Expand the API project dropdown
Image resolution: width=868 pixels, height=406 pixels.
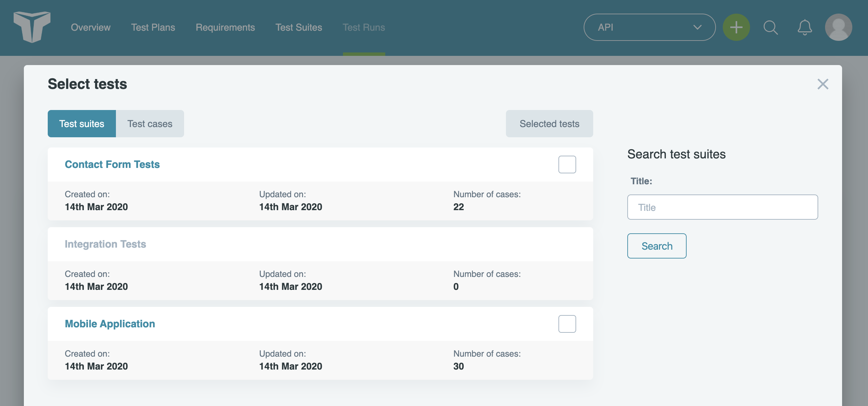click(x=649, y=27)
